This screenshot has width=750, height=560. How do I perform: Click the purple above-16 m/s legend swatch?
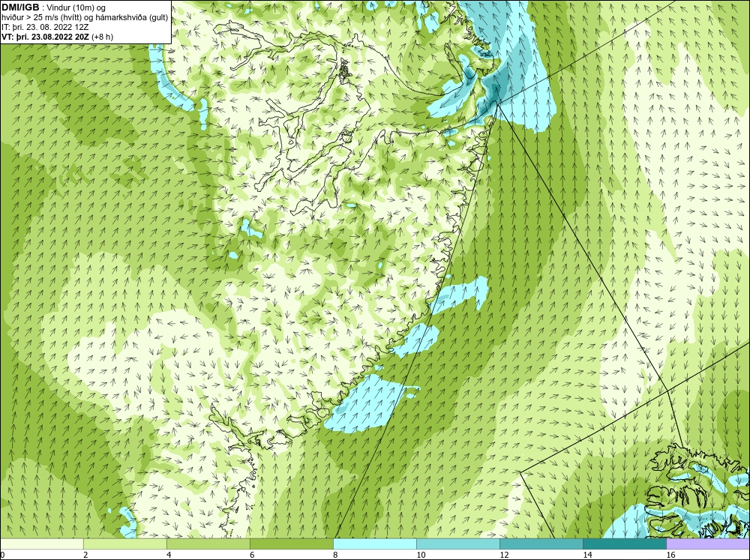click(708, 544)
